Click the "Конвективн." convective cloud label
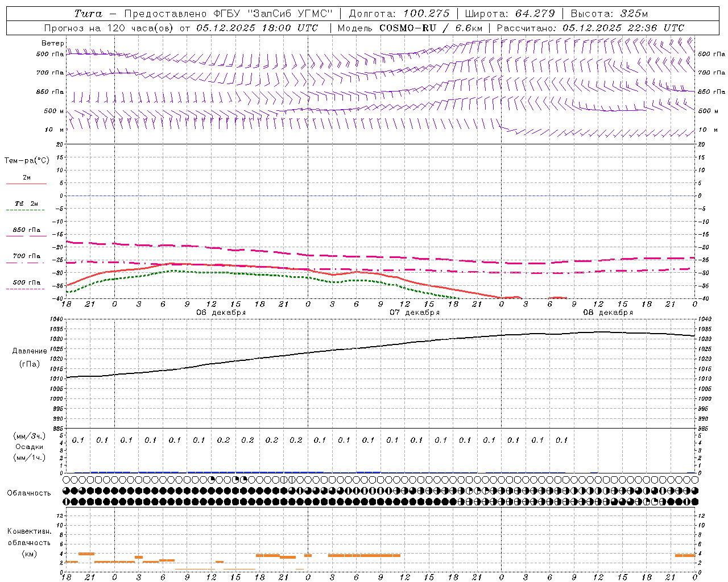728x582 pixels. (29, 531)
